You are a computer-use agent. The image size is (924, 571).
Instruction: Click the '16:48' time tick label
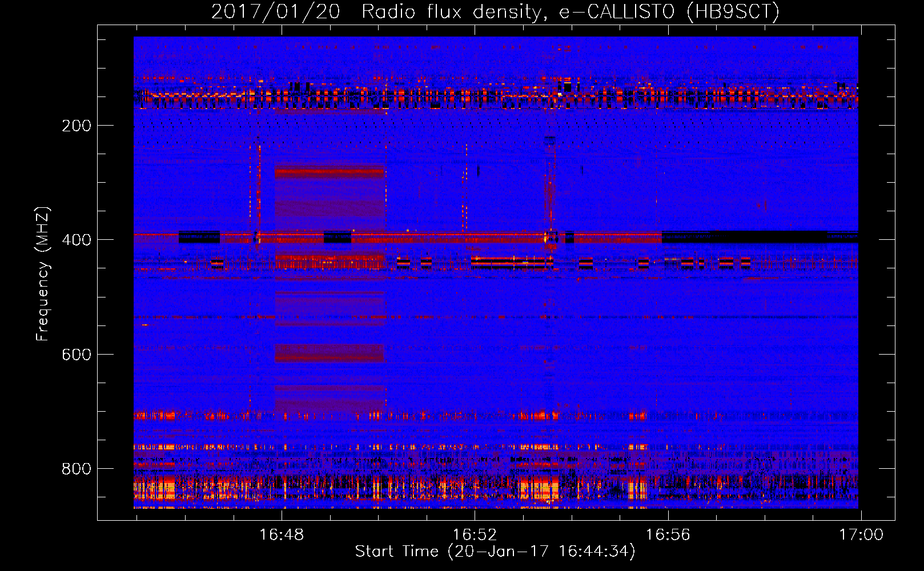(x=282, y=535)
